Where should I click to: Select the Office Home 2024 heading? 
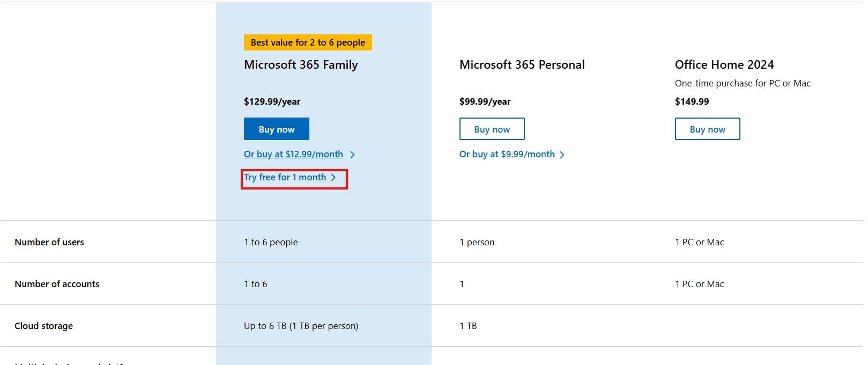pyautogui.click(x=724, y=64)
